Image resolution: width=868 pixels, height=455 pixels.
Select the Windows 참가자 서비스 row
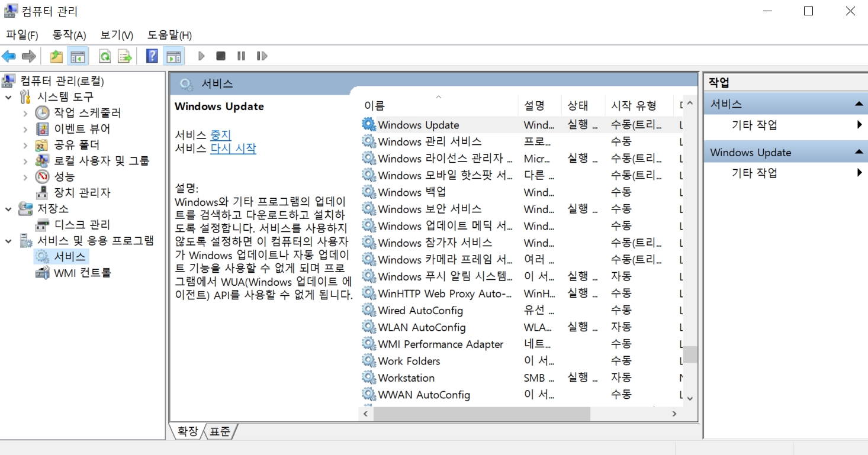(520, 243)
